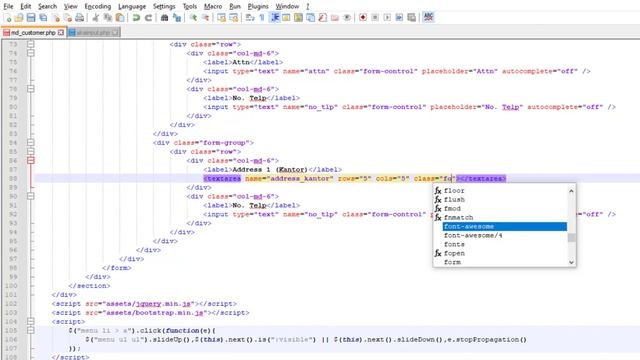Choose 'fonts' from the autocomplete list
The image size is (640, 360).
pos(504,244)
